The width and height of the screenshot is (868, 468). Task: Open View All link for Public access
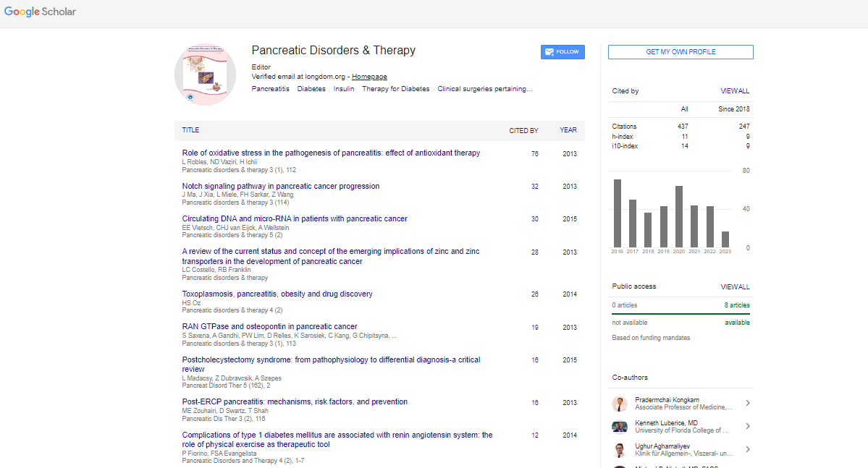[735, 287]
